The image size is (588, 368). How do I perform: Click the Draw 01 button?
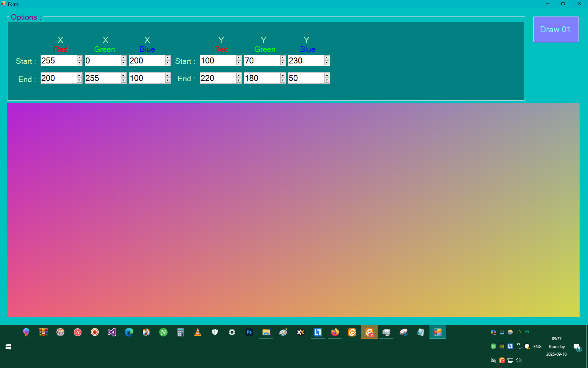coord(555,29)
